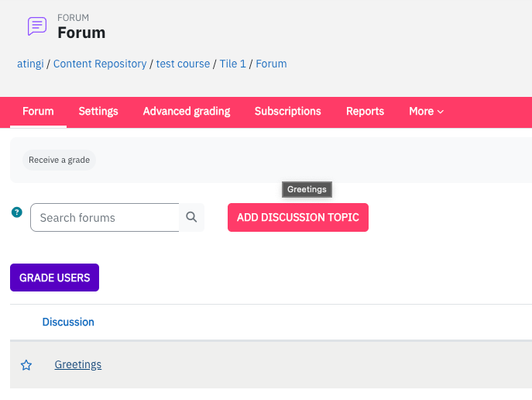This screenshot has height=400, width=532.
Task: Switch to Advanced grading tab
Action: [x=187, y=112]
